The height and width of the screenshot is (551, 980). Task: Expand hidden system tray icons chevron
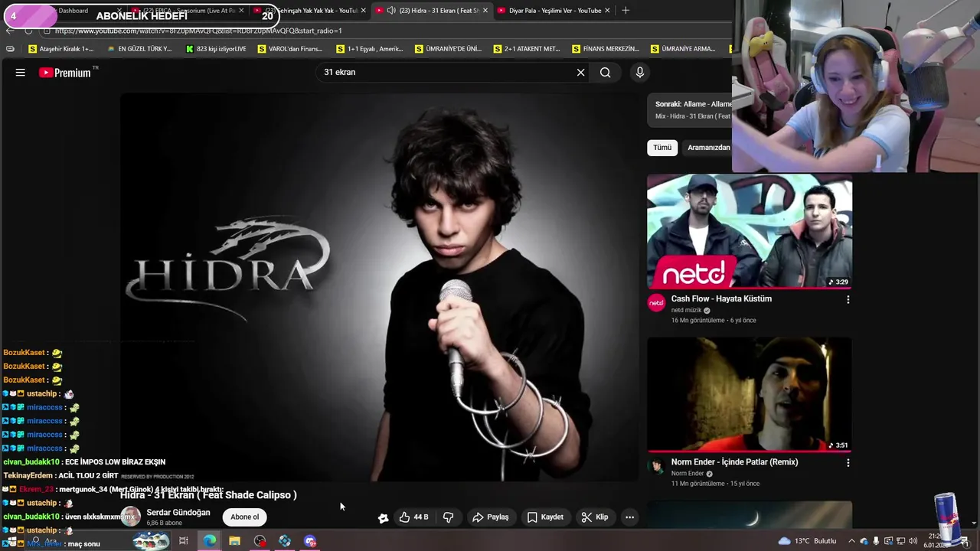[851, 541]
